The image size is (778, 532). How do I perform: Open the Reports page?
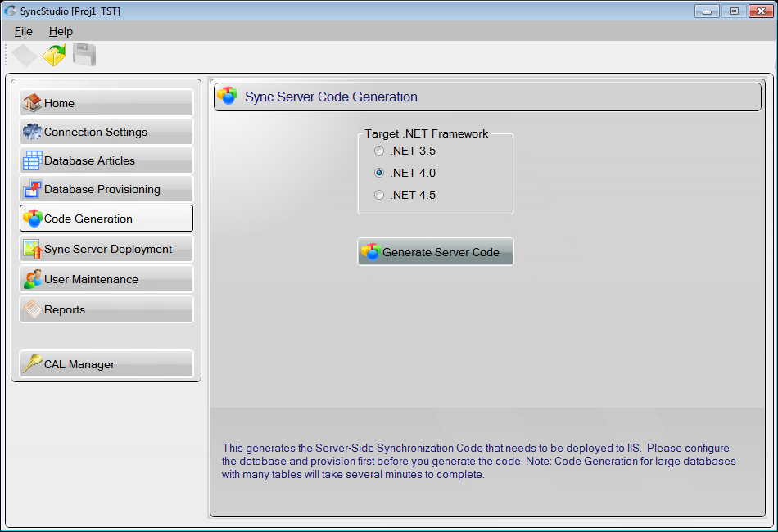[106, 309]
